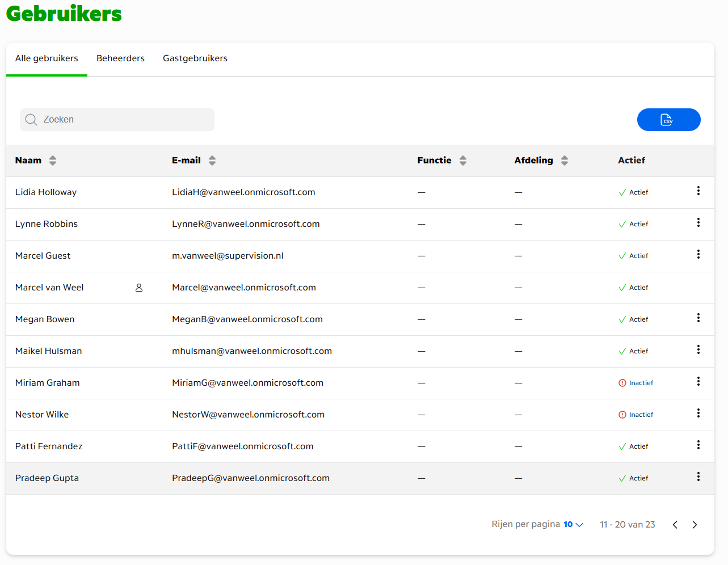The height and width of the screenshot is (565, 728).
Task: Switch to the Beheerders tab
Action: [120, 58]
